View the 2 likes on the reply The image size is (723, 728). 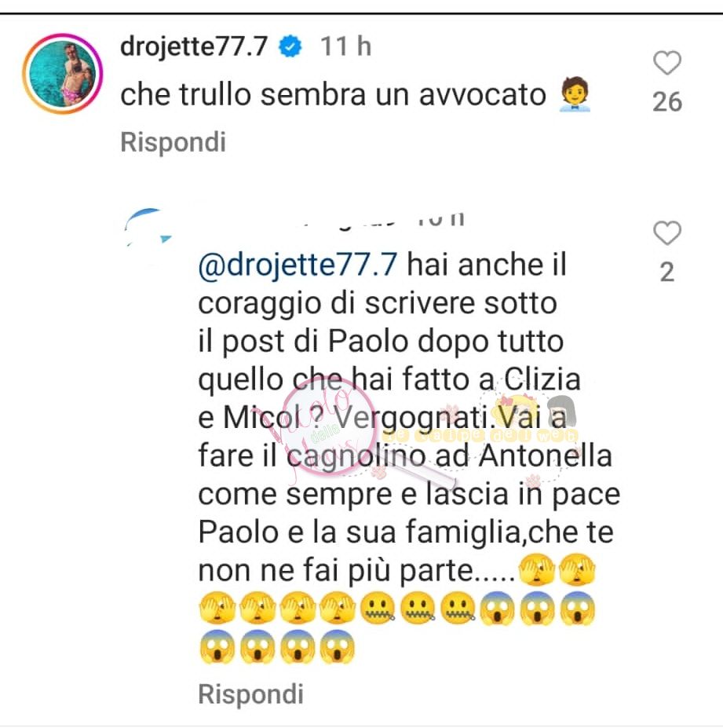pyautogui.click(x=666, y=272)
